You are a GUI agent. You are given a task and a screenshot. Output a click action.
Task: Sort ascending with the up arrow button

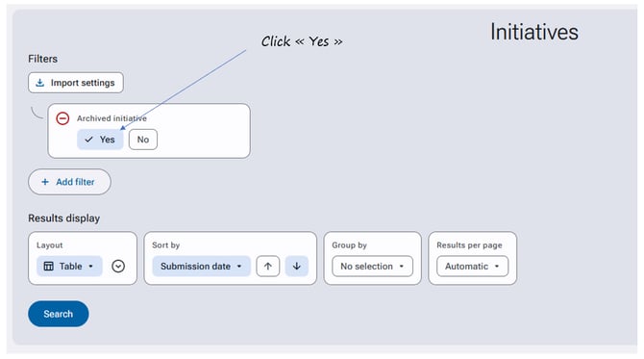pos(268,266)
